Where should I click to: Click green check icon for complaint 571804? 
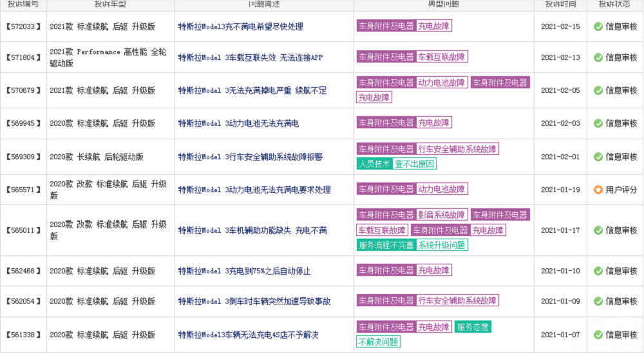[x=598, y=57]
